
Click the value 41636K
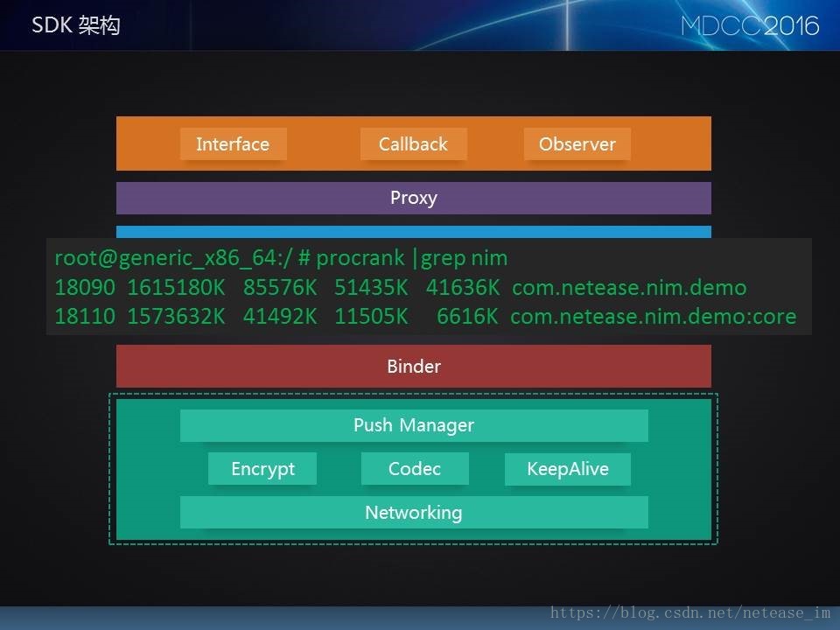pos(463,288)
